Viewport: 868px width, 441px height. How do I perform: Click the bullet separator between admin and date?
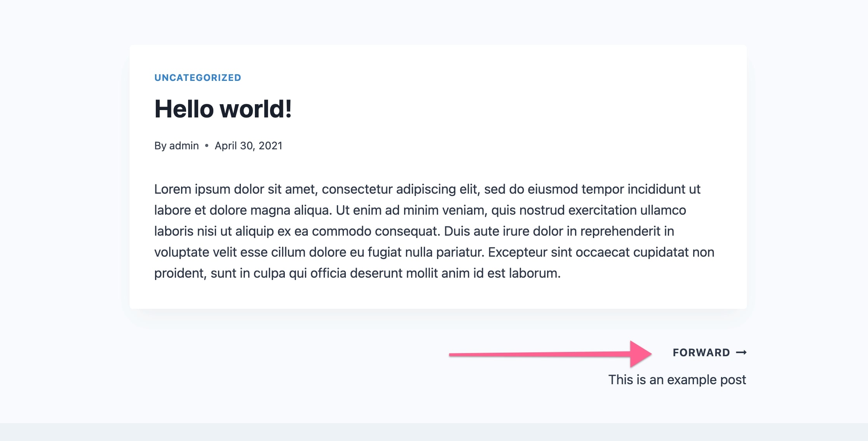(x=206, y=145)
